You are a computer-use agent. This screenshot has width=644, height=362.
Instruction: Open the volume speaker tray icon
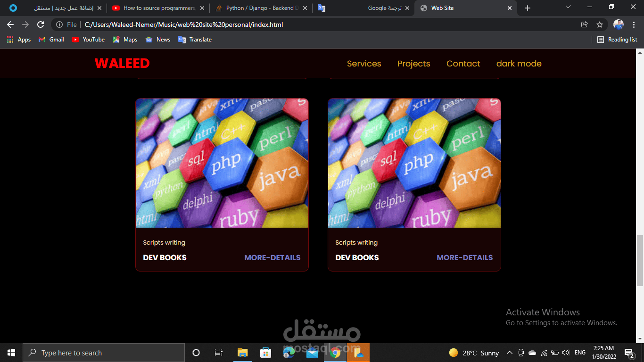[566, 353]
